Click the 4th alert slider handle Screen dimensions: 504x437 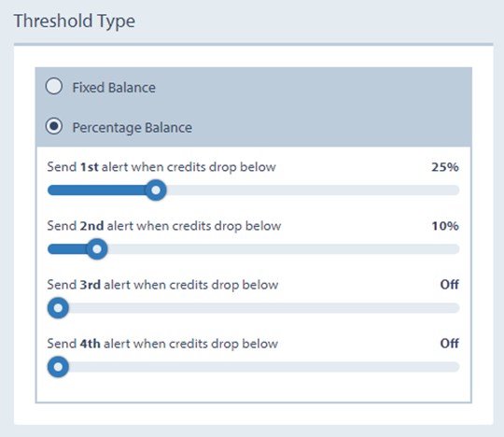tap(58, 367)
